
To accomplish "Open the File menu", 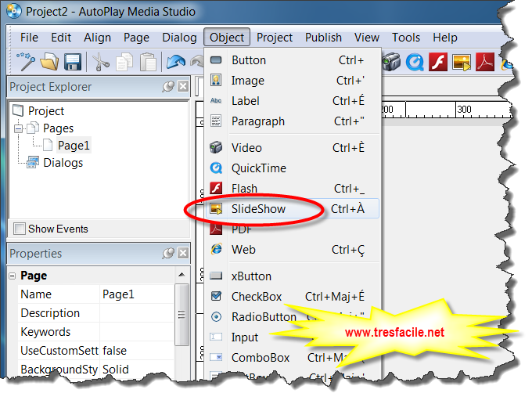I will tap(29, 38).
